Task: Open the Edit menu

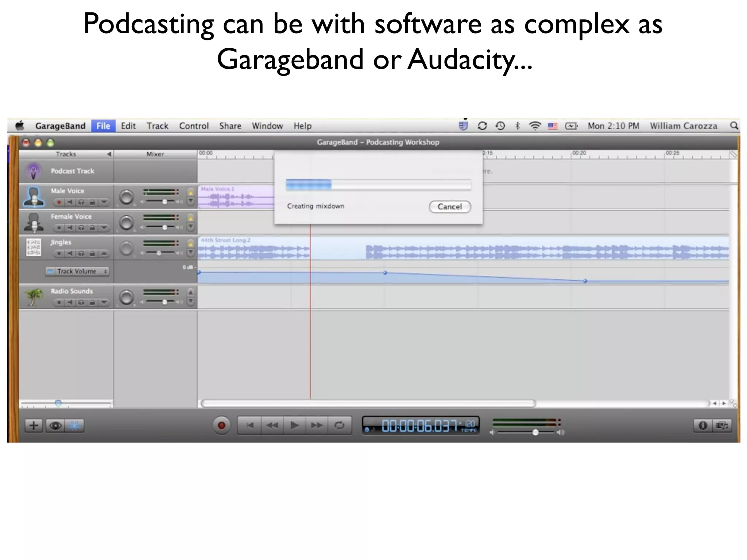Action: [128, 126]
